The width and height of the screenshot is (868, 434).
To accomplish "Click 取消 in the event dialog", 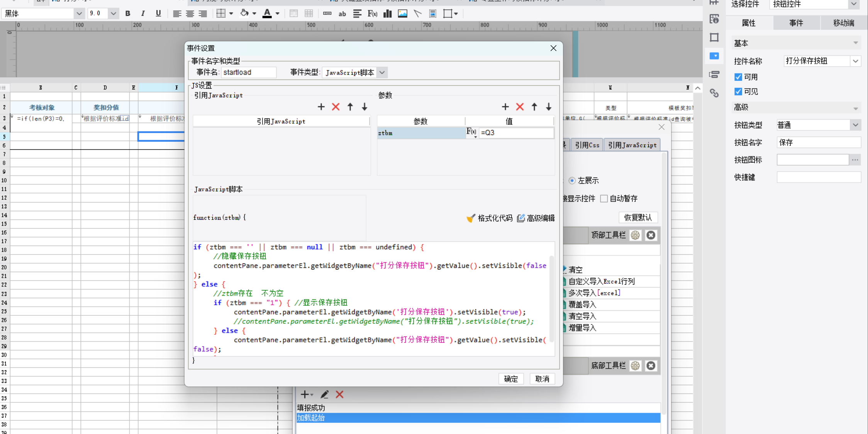I will click(x=542, y=379).
